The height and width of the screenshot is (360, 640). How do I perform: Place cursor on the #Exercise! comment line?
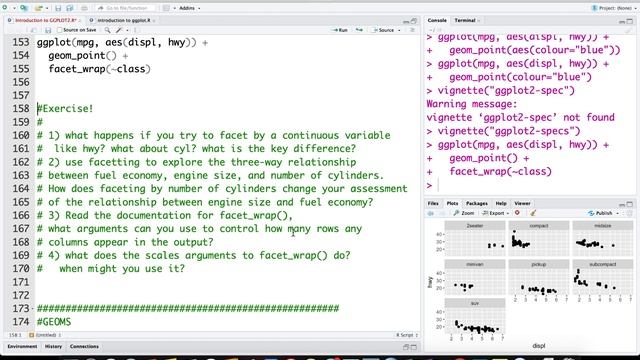[x=65, y=109]
